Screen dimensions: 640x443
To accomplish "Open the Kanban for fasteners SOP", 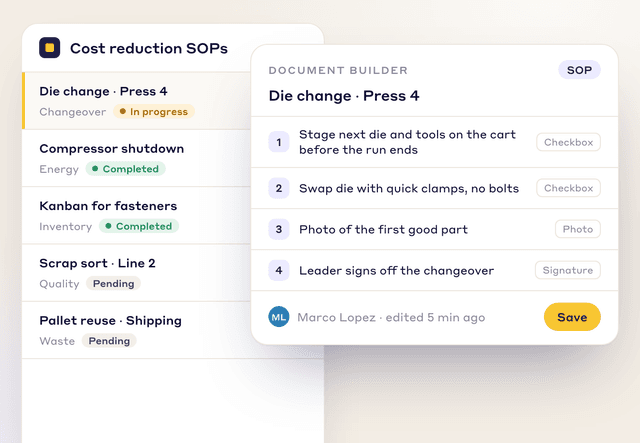I will coord(136,216).
